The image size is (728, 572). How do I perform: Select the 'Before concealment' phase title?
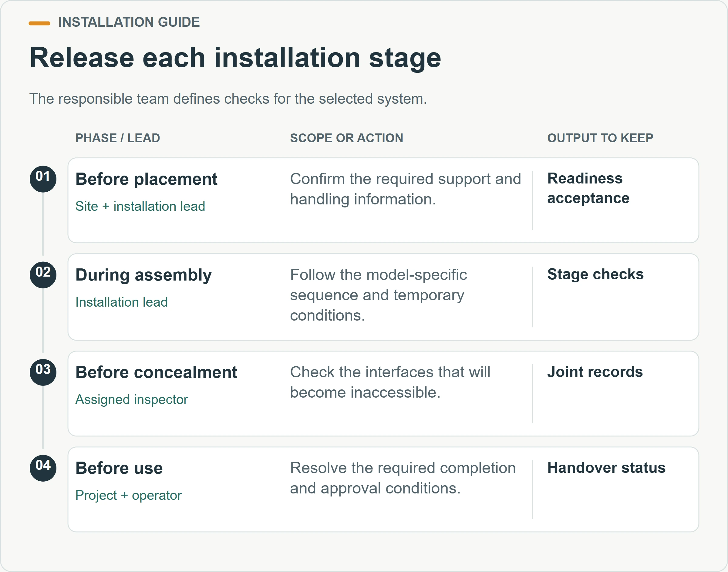(156, 372)
